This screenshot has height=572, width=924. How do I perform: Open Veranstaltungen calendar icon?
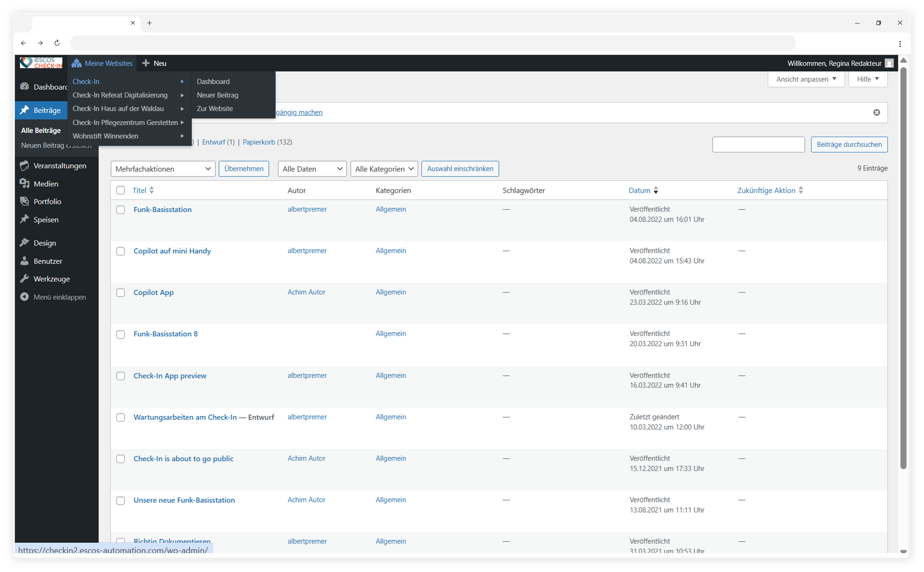(25, 166)
